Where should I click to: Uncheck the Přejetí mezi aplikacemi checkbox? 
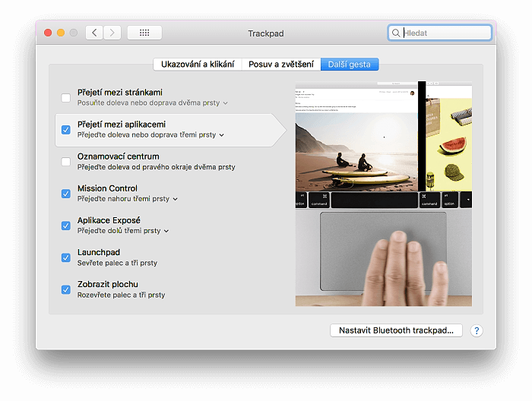point(66,130)
